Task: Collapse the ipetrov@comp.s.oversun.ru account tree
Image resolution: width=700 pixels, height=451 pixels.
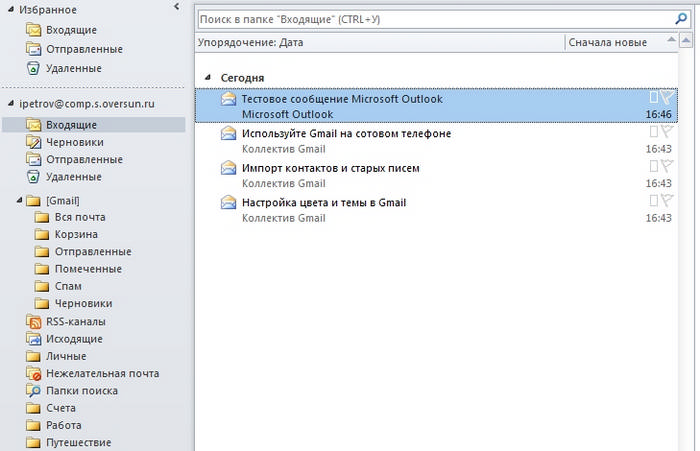Action: click(11, 104)
